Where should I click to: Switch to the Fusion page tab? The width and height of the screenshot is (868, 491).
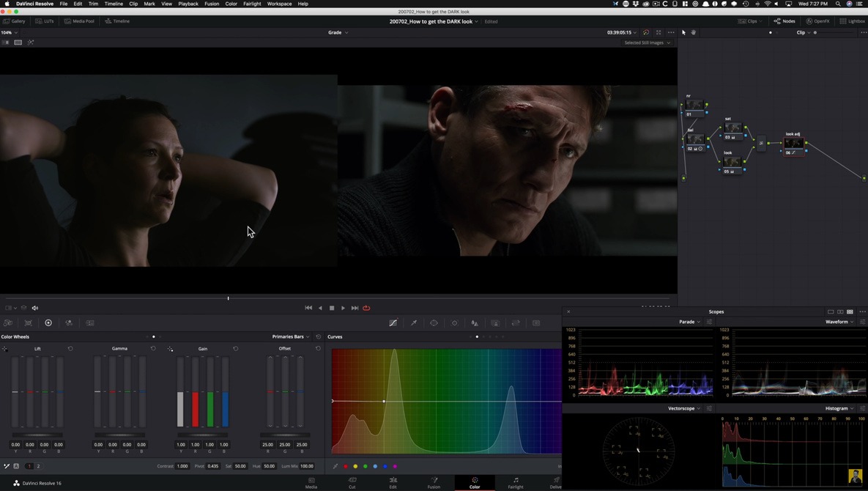[x=434, y=483]
